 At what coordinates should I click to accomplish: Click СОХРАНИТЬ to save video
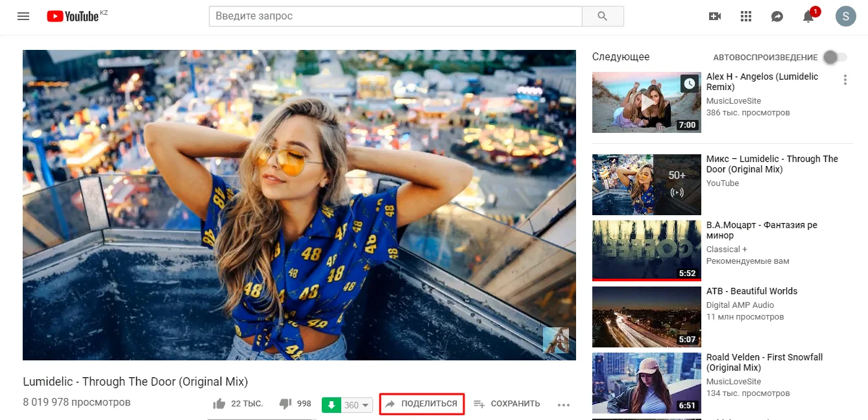click(507, 404)
